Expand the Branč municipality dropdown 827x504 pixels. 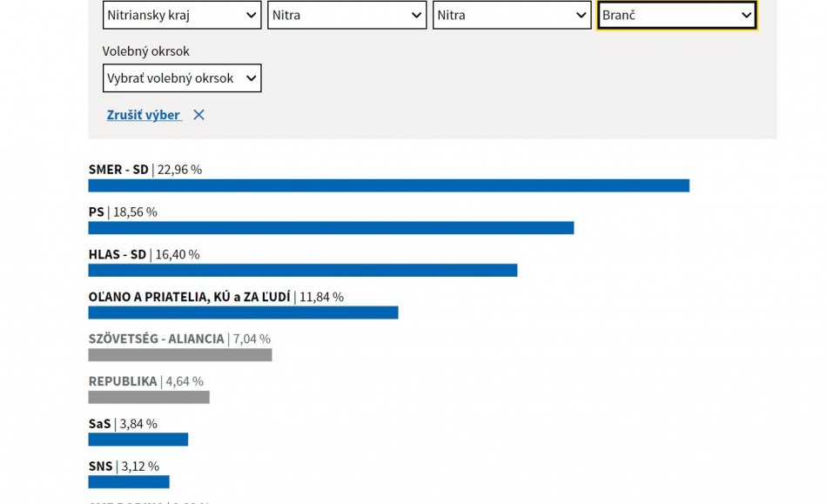point(676,15)
